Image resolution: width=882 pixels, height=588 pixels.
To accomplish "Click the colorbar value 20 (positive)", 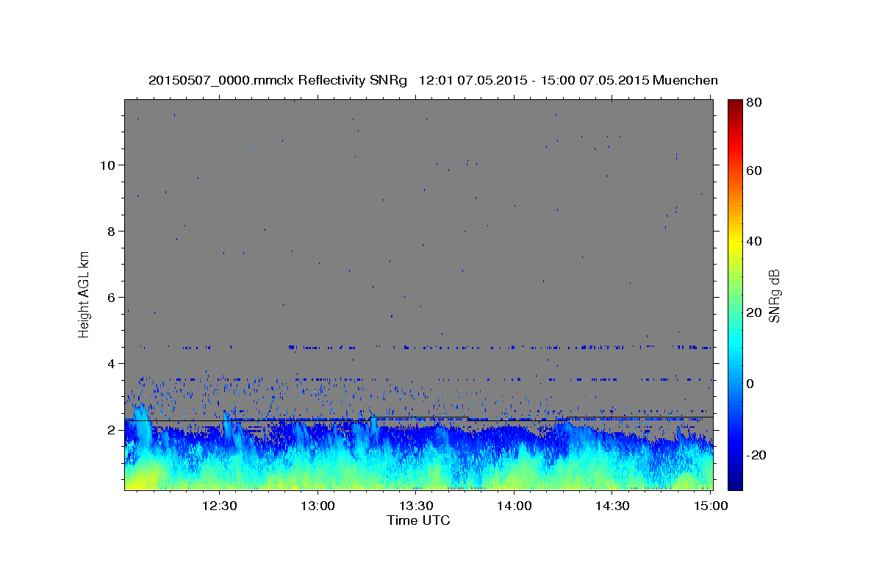I will point(756,312).
